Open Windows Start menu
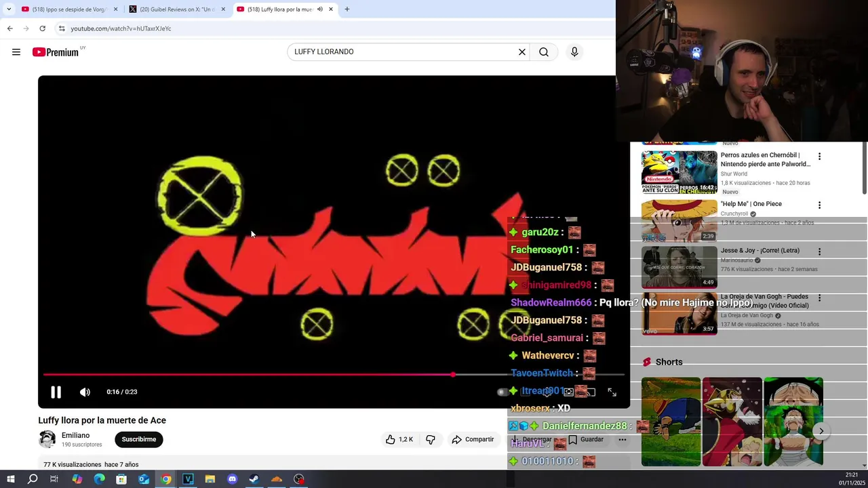This screenshot has width=868, height=488. pyautogui.click(x=10, y=479)
